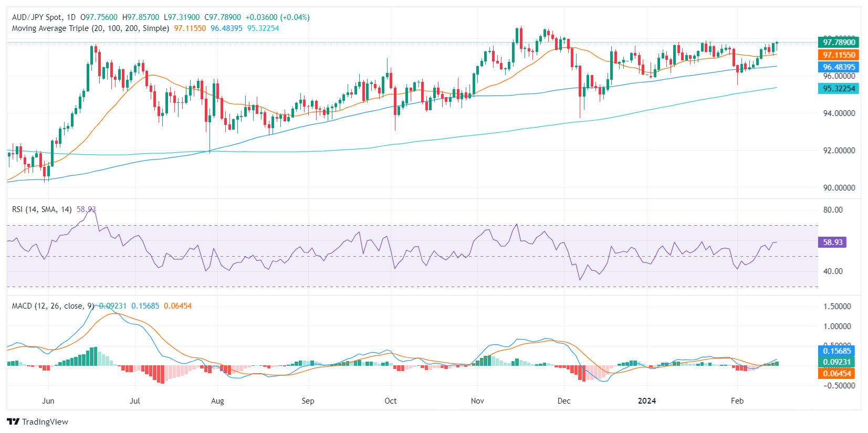Click the purple 58.93 RSI axis tag
Image resolution: width=868 pixels, height=433 pixels.
point(832,242)
